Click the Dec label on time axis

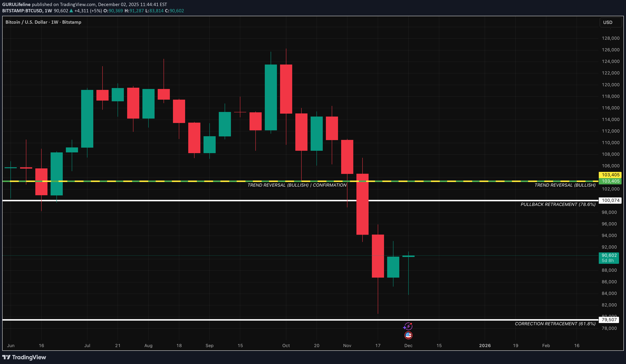[x=408, y=345]
